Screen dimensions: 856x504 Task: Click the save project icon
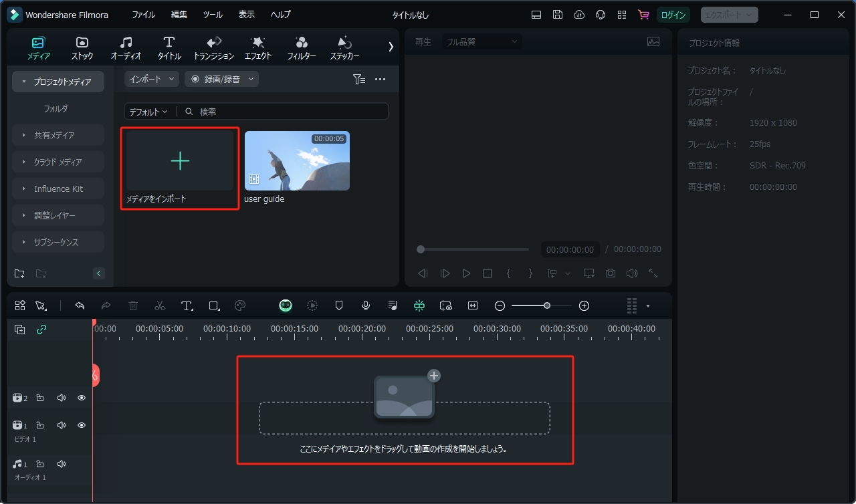point(558,15)
